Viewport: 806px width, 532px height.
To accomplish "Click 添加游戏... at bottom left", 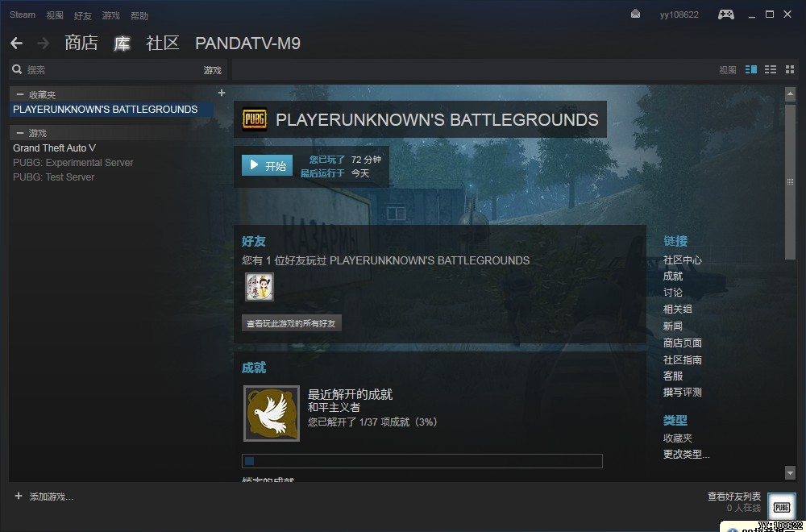I will [52, 497].
